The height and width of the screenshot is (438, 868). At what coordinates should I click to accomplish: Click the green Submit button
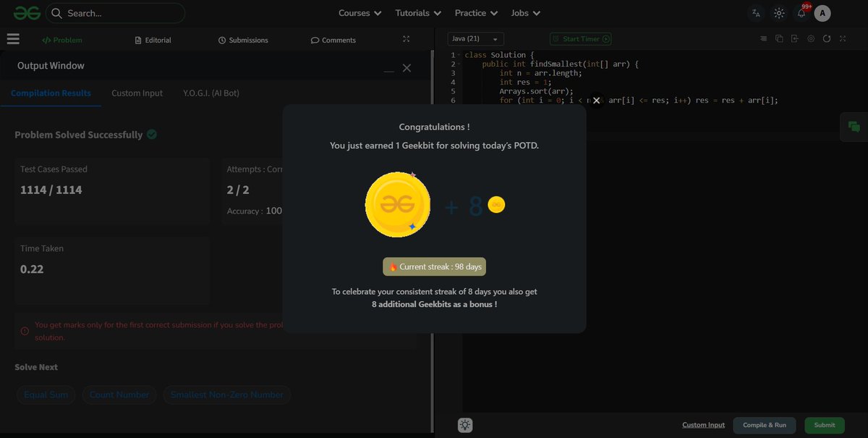pyautogui.click(x=825, y=425)
